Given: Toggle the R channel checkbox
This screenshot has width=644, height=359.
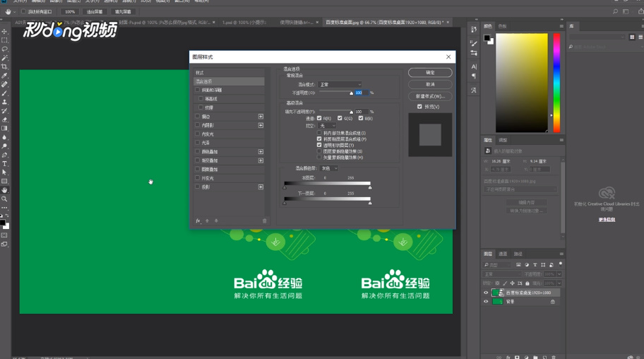Looking at the screenshot, I should pyautogui.click(x=319, y=118).
